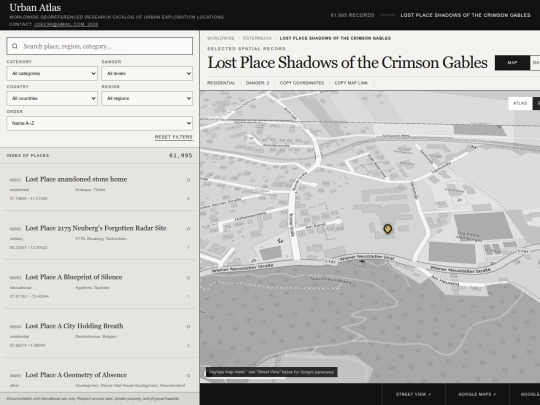Open Lost Place anandoned stone home entry
Image resolution: width=540 pixels, height=405 pixels.
[100, 187]
